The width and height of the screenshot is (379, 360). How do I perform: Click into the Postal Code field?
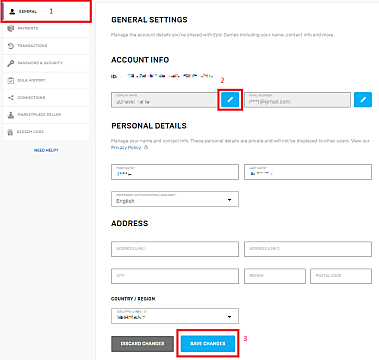coord(341,276)
